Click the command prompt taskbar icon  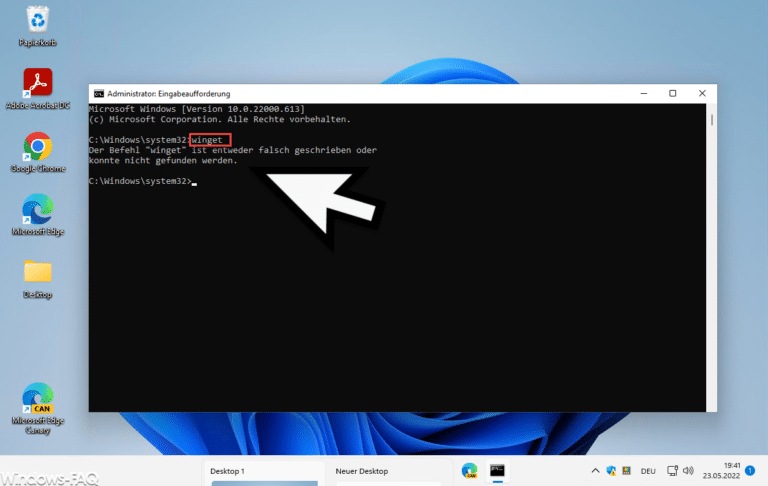497,470
